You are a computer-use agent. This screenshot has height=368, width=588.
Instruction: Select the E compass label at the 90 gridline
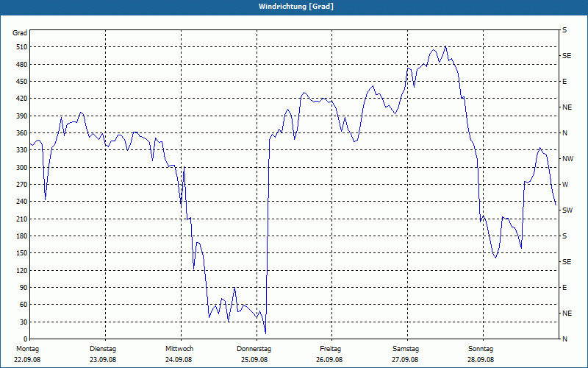coord(564,288)
